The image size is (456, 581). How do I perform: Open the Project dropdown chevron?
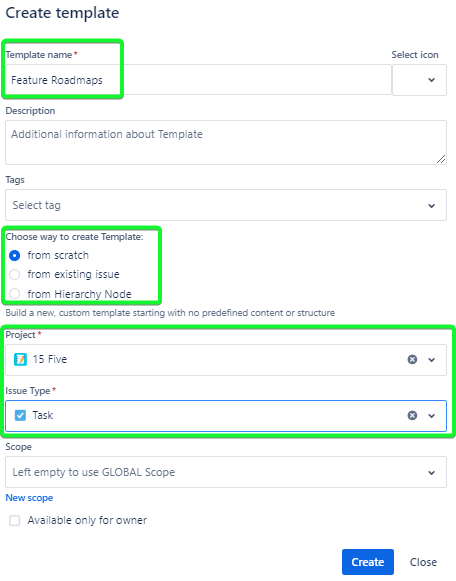coord(432,360)
